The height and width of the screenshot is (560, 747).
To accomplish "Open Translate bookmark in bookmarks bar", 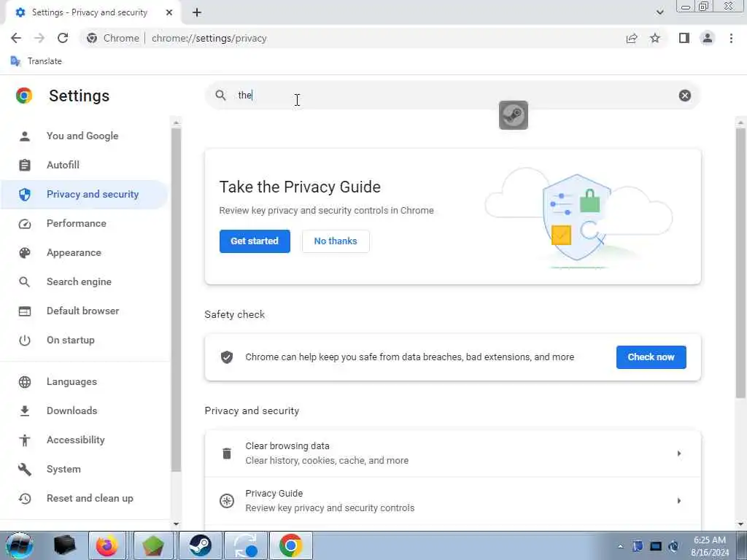I will point(36,61).
